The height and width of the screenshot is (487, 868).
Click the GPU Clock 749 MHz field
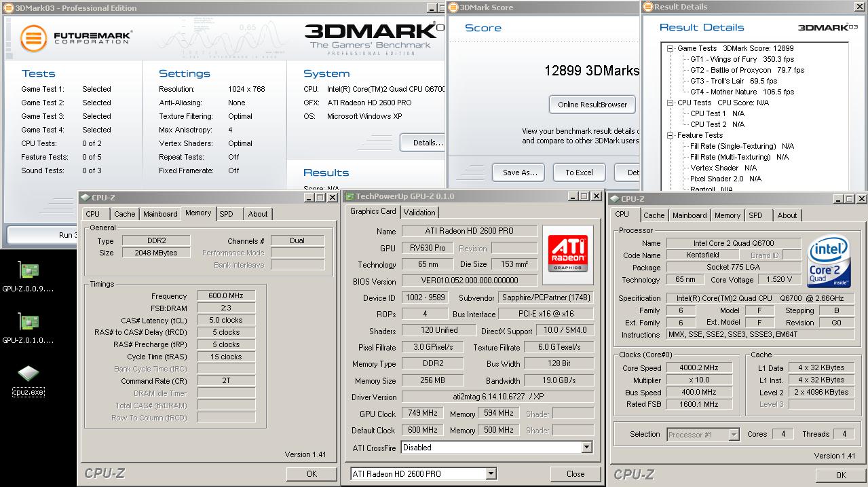click(422, 413)
